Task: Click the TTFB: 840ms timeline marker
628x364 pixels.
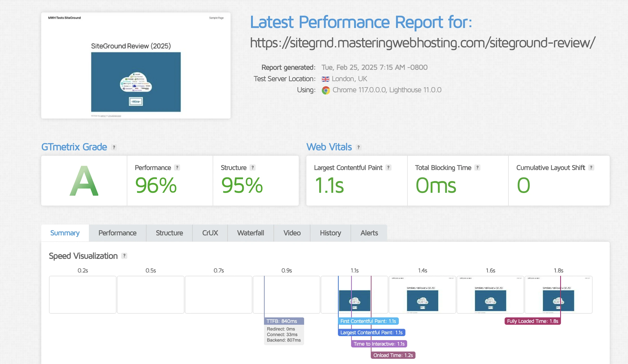Action: 284,321
